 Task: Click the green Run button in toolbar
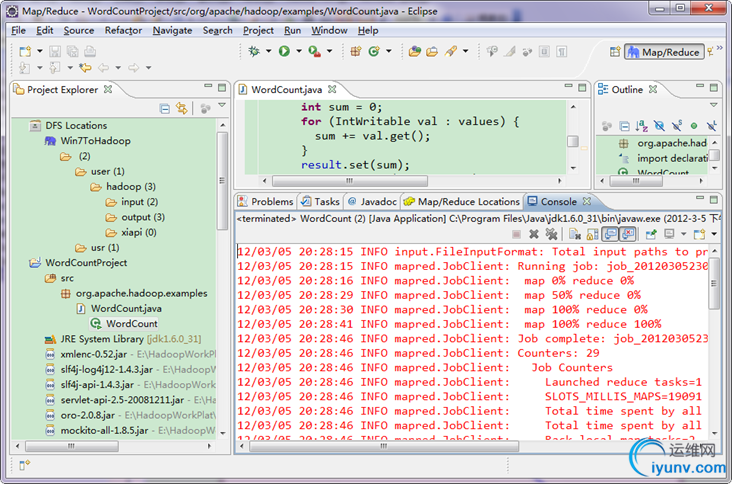pos(284,51)
